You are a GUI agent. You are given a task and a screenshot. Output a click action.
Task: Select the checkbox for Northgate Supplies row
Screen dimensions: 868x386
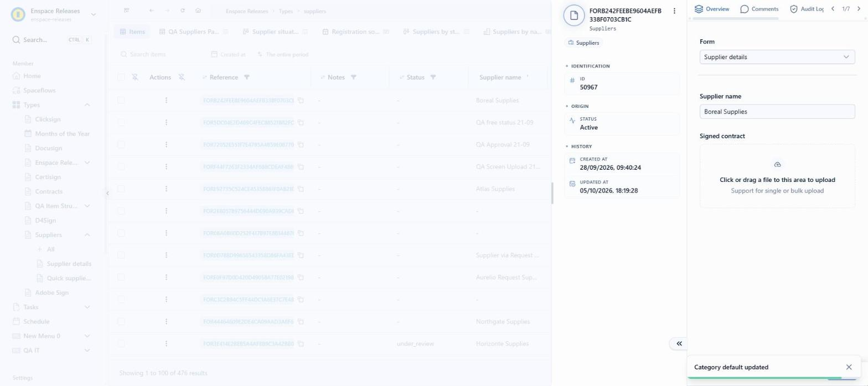click(121, 321)
